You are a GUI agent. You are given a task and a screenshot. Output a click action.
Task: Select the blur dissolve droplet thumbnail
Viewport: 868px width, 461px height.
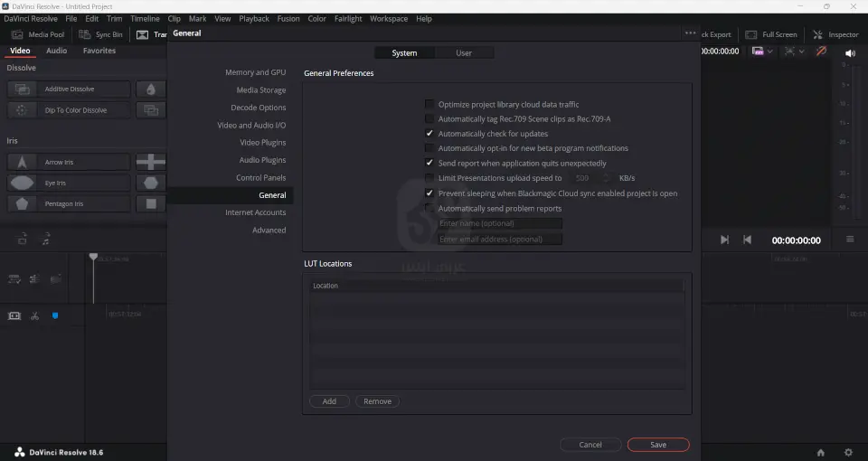point(151,89)
